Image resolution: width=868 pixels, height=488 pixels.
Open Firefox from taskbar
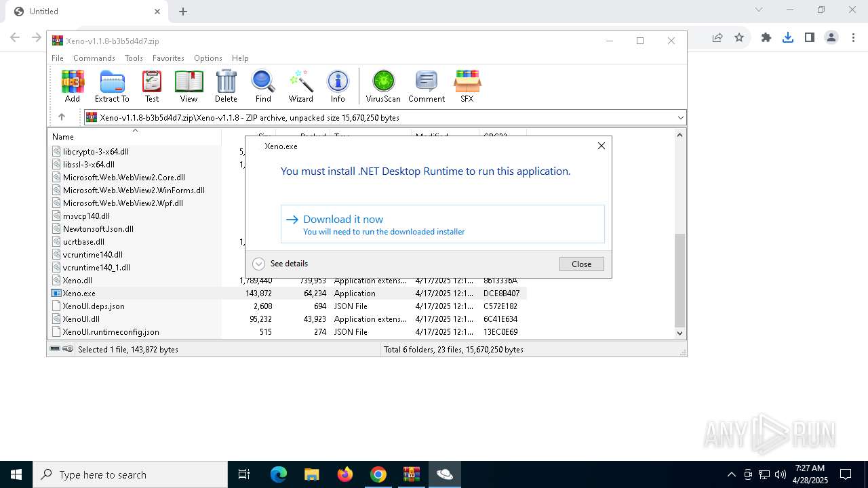[x=345, y=474]
